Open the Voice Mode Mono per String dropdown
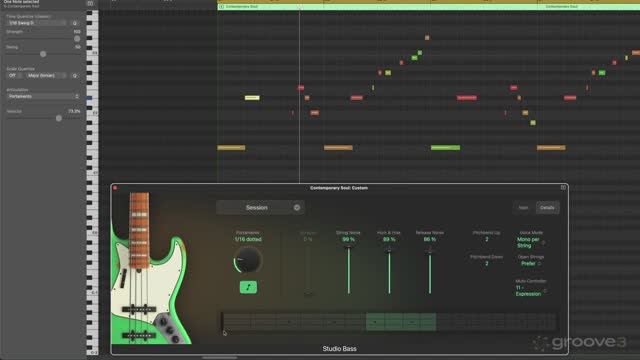The height and width of the screenshot is (360, 640). [x=530, y=242]
